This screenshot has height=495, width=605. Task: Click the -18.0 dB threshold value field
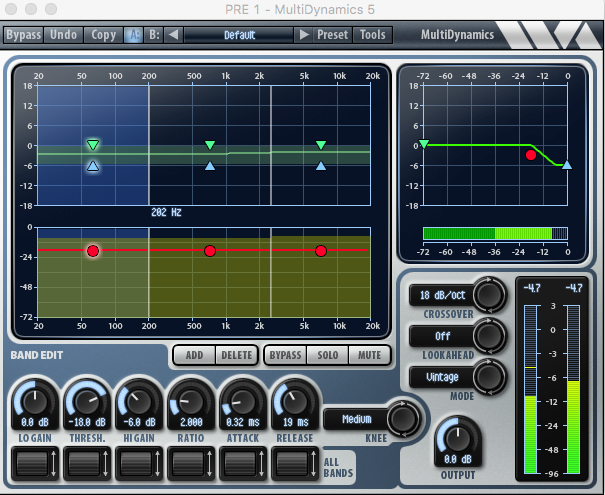pos(87,422)
